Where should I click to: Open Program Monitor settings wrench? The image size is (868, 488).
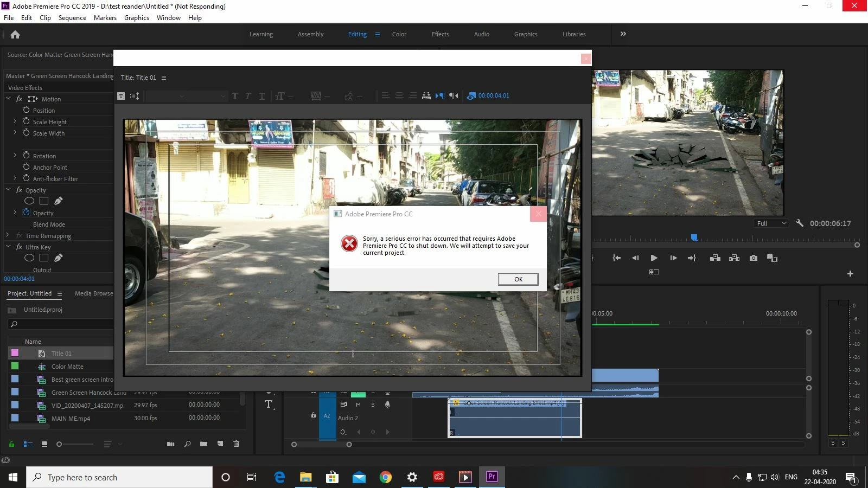[x=800, y=223]
